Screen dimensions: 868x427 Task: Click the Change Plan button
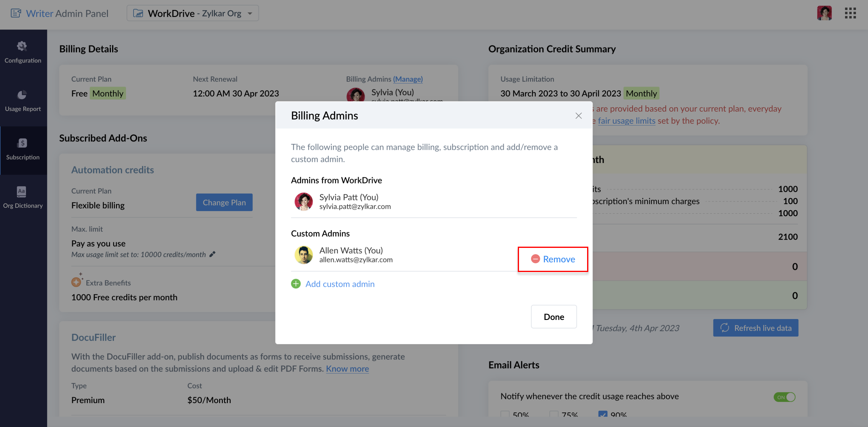tap(224, 203)
